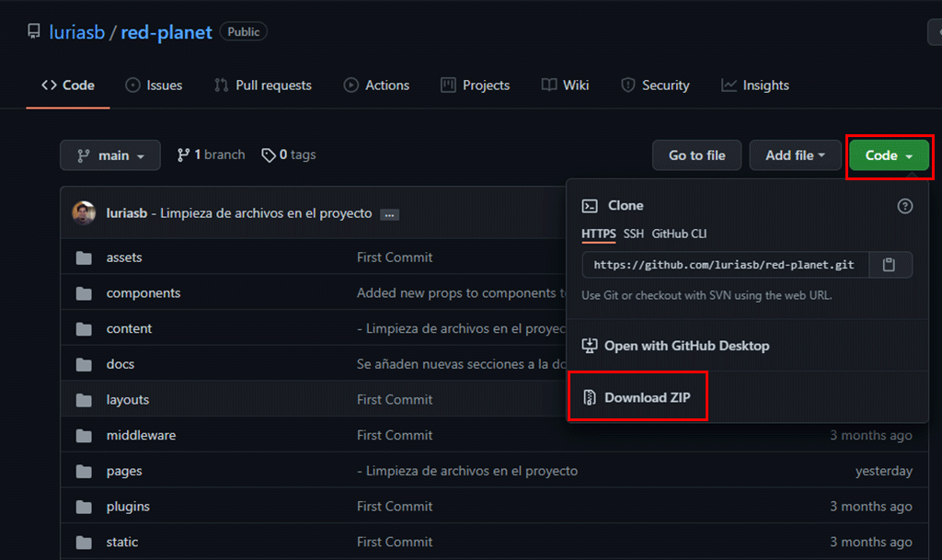The height and width of the screenshot is (560, 942).
Task: Copy the clone URL with clipboard icon
Action: [x=890, y=265]
